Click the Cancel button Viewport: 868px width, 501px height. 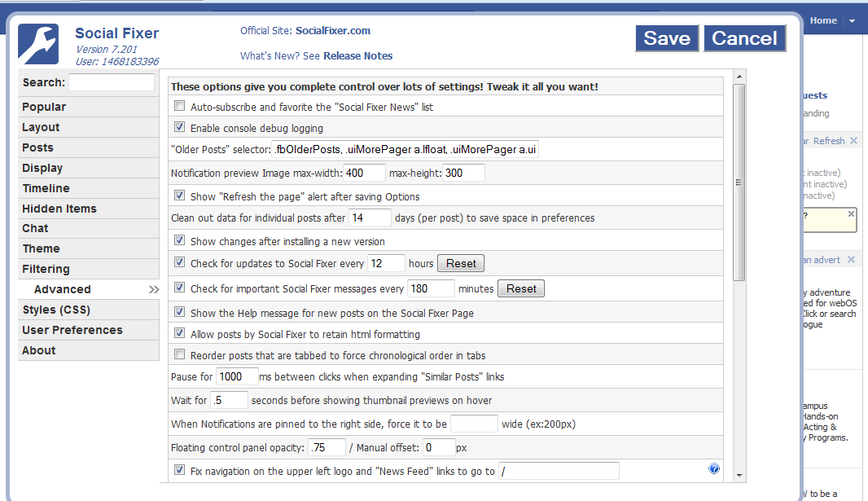tap(744, 38)
